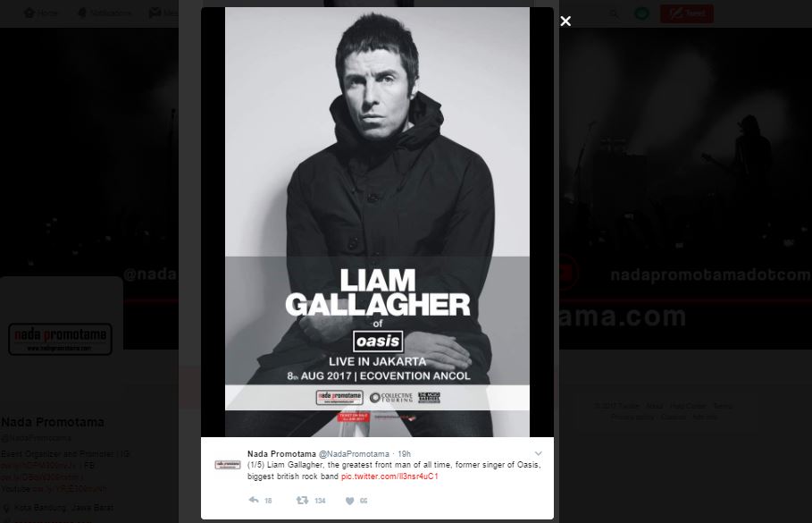
Task: Expand the tweet options chevron menu
Action: [538, 453]
